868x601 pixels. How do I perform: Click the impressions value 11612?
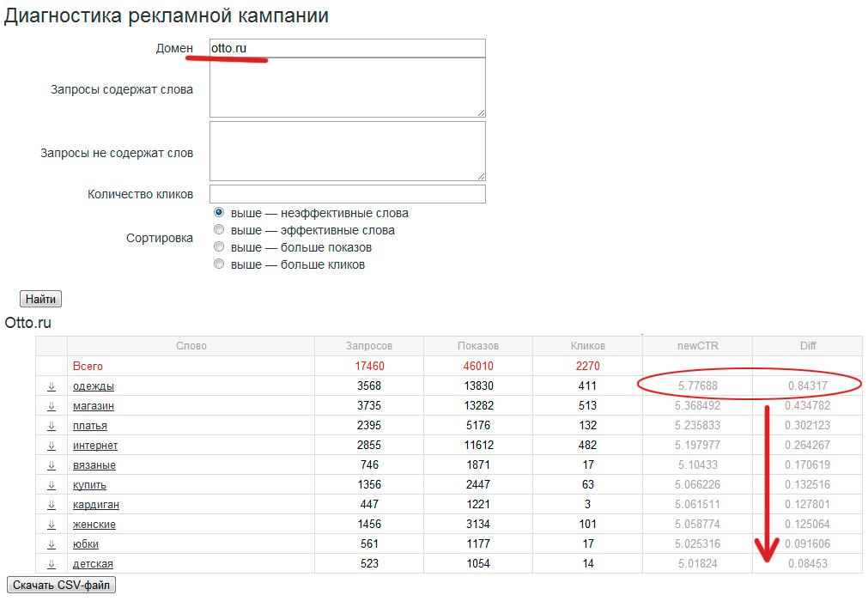[x=478, y=445]
